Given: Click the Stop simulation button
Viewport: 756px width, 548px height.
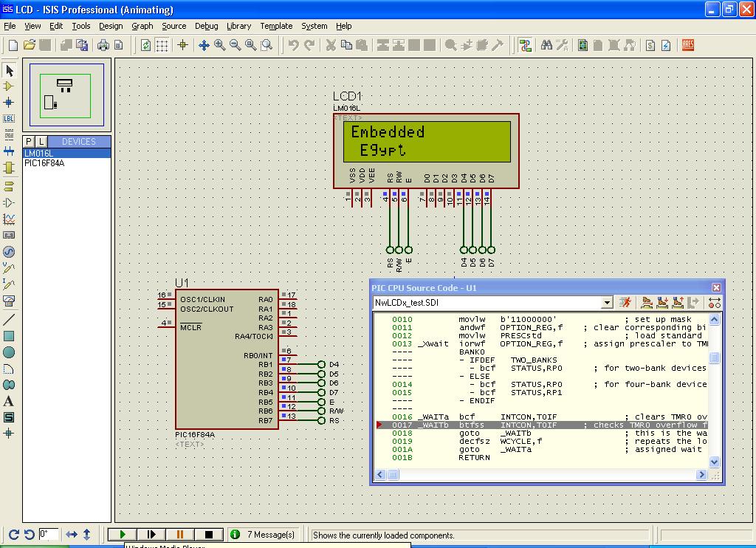Looking at the screenshot, I should point(209,534).
